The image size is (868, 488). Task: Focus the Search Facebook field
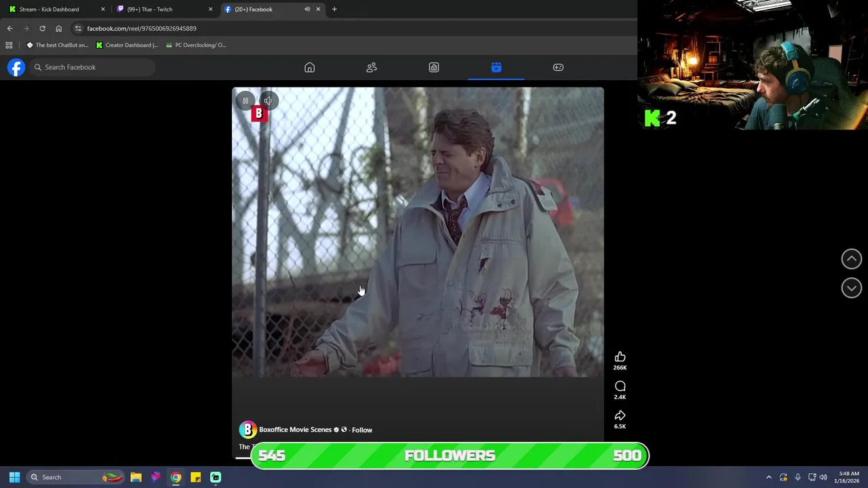click(92, 67)
